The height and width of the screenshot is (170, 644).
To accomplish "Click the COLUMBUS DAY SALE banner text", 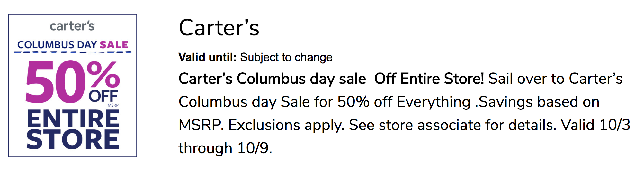I will 73,44.
